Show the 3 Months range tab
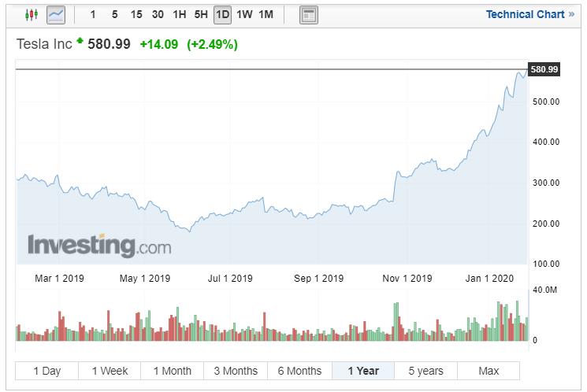Screen dimensions: 587x392 236,371
